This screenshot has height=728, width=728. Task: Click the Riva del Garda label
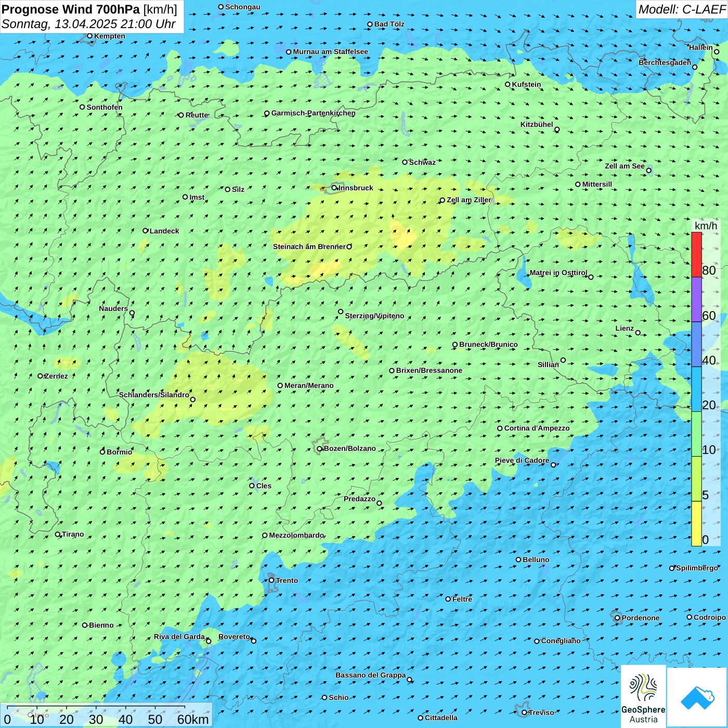(179, 636)
